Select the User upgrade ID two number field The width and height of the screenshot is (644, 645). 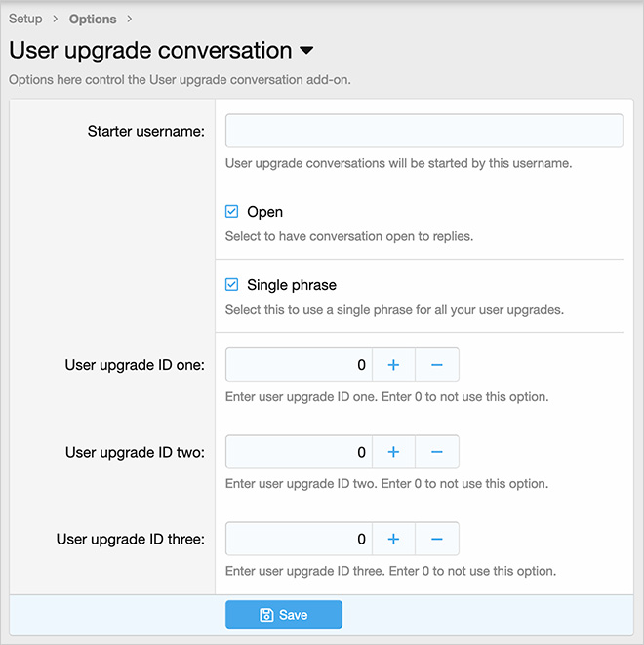click(300, 452)
